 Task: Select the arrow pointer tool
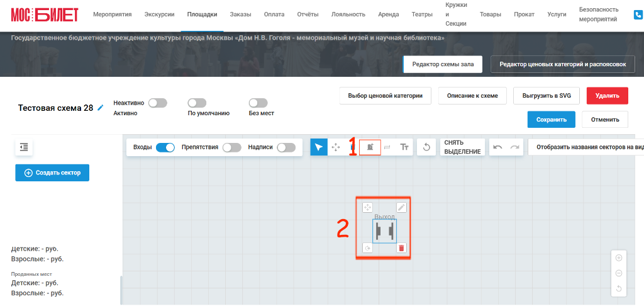point(319,147)
